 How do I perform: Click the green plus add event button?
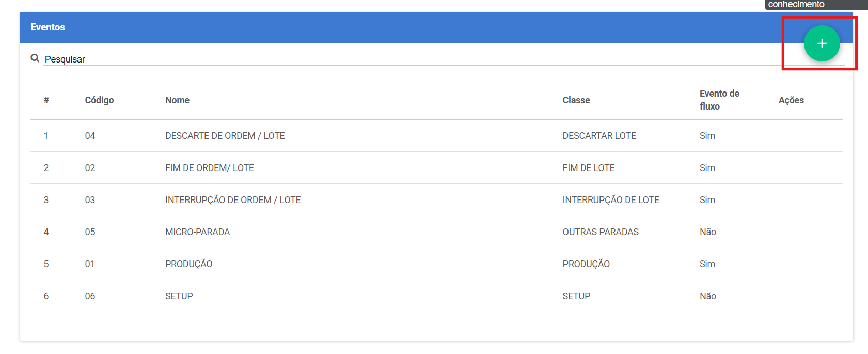tap(822, 43)
